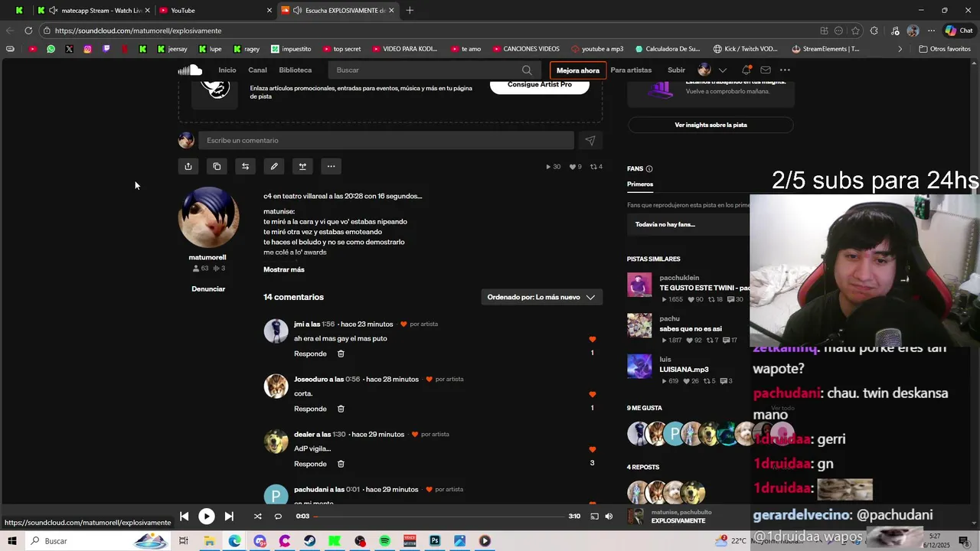Mute the player volume speaker icon
Image resolution: width=980 pixels, height=551 pixels.
tap(609, 517)
